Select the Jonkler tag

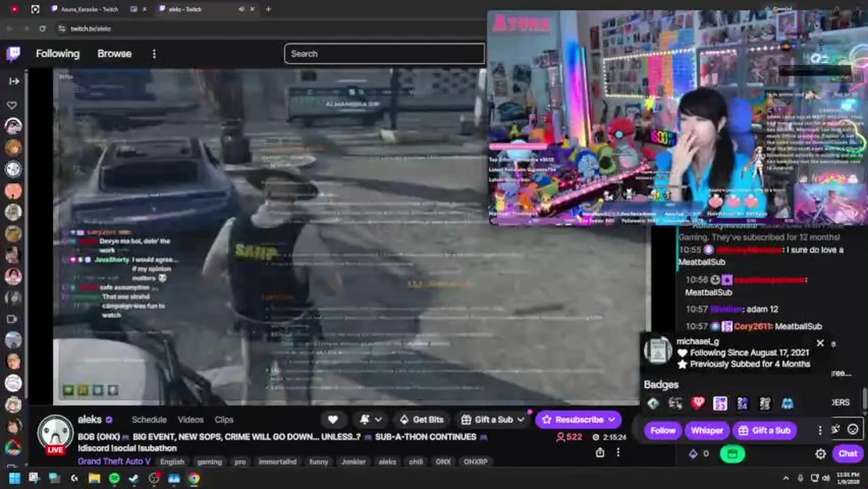pyautogui.click(x=353, y=462)
